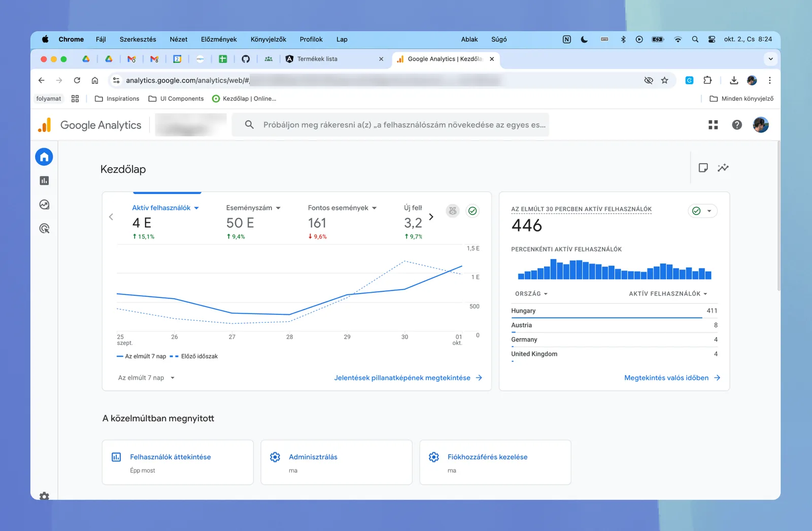Open the Fiókhozzáférés kezelése card
The width and height of the screenshot is (812, 531).
[x=495, y=462]
